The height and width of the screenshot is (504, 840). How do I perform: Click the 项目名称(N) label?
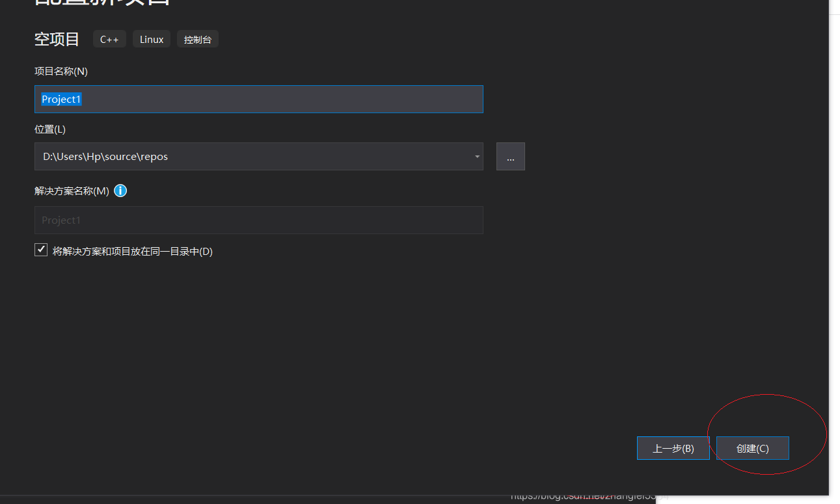tap(61, 72)
